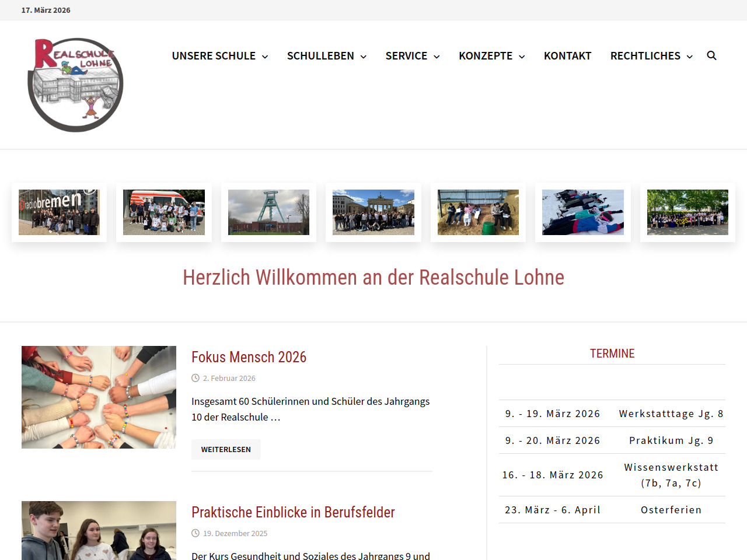Click the students photo of Berufsfelder article
This screenshot has height=560, width=747.
point(99,530)
